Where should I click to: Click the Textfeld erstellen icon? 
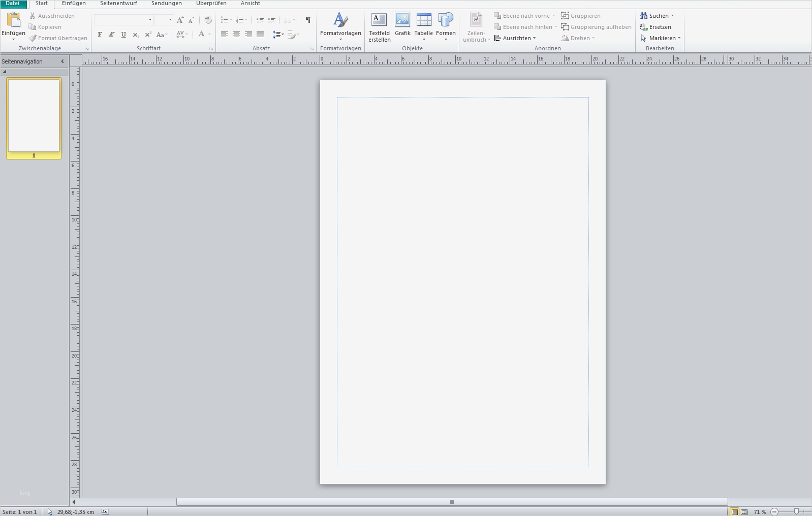[x=379, y=21]
